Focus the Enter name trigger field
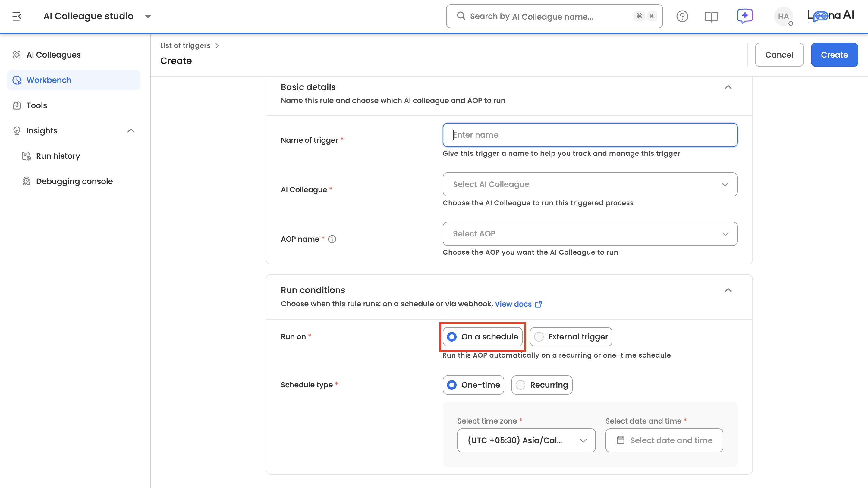This screenshot has width=868, height=488. pos(590,135)
